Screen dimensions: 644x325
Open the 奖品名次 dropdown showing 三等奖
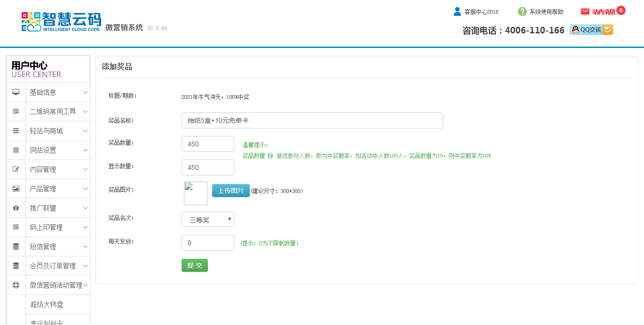click(x=207, y=219)
